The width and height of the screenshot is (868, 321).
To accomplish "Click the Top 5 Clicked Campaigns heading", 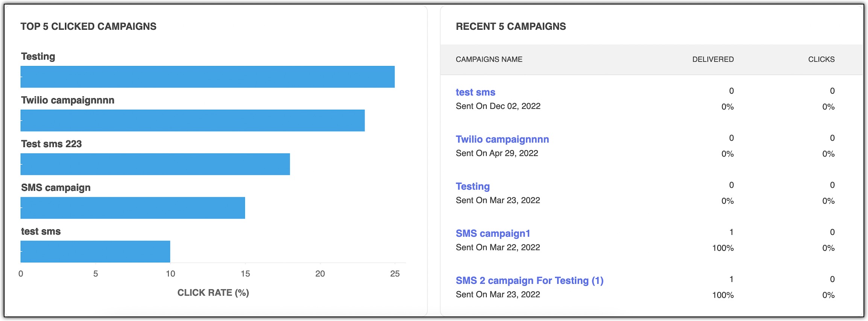I will [88, 26].
